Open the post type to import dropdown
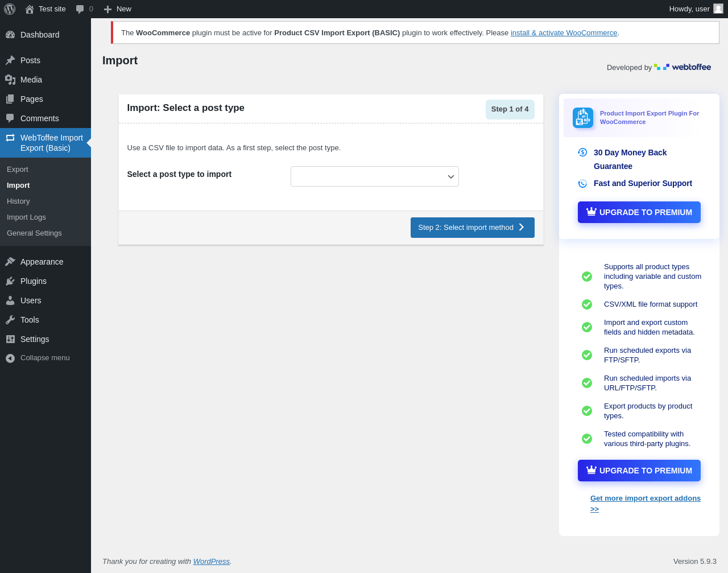728x573 pixels. (x=375, y=176)
